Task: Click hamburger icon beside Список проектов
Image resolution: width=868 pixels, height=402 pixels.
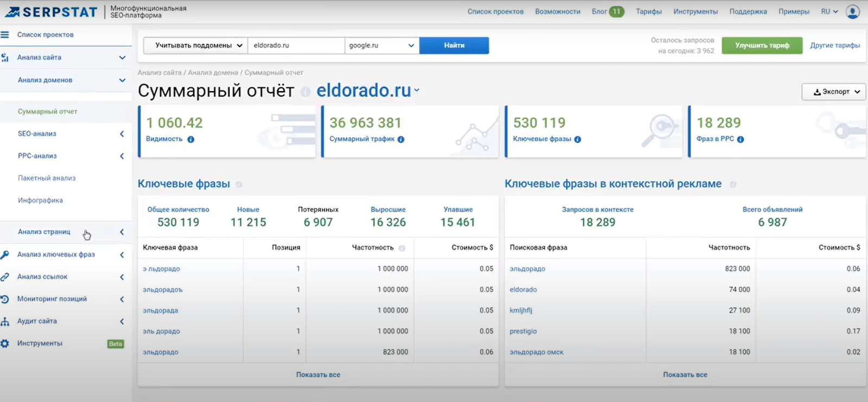Action: (x=5, y=35)
